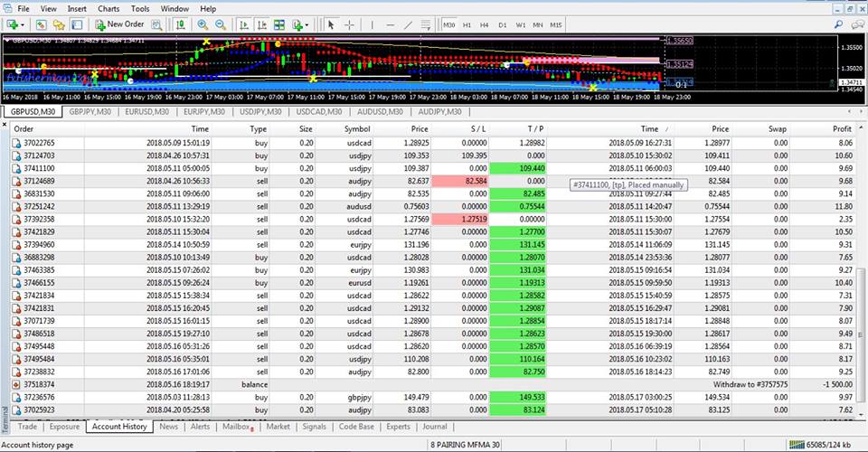Switch timeframe to H4
The width and height of the screenshot is (868, 452).
[485, 25]
